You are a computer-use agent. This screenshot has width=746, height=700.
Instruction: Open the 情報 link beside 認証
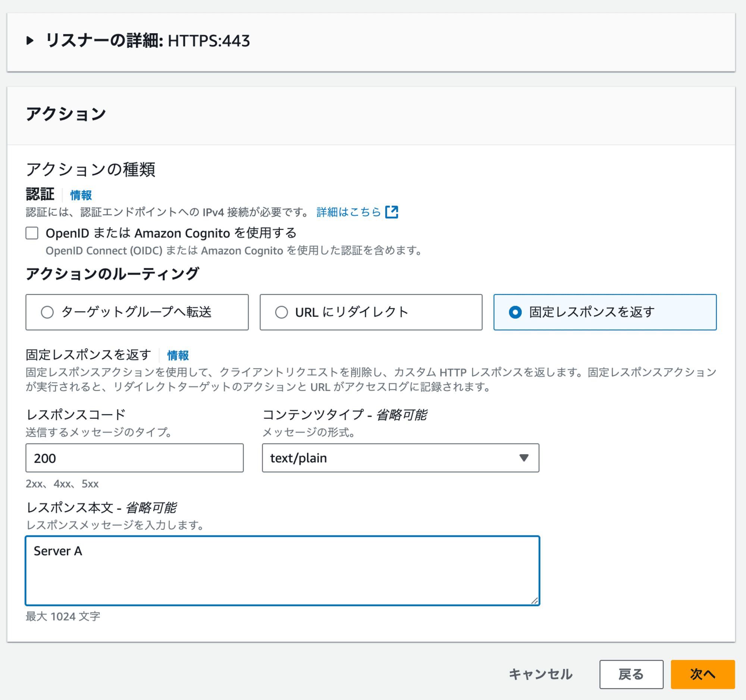point(81,195)
